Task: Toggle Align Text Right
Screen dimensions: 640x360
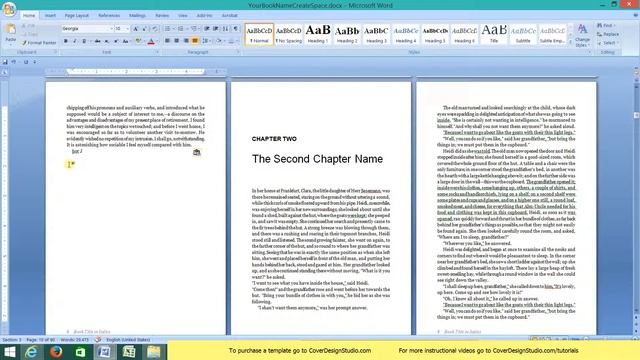Action: point(186,41)
